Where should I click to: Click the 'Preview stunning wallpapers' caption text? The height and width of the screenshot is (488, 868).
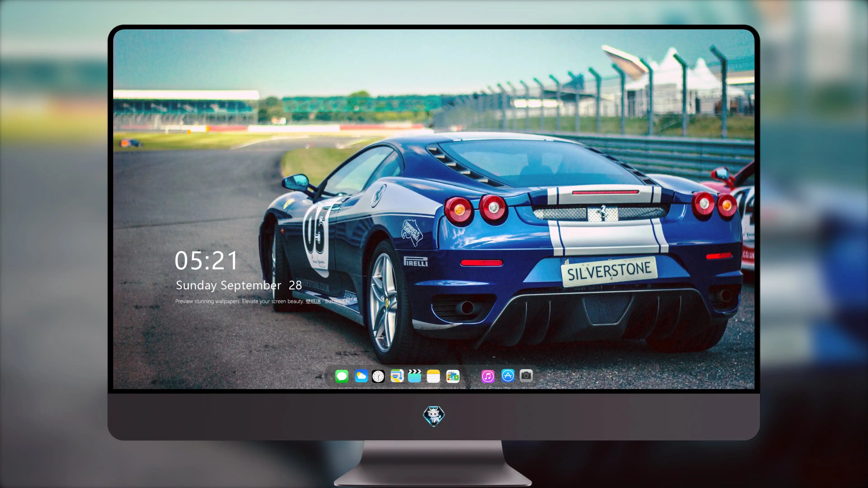[262, 301]
